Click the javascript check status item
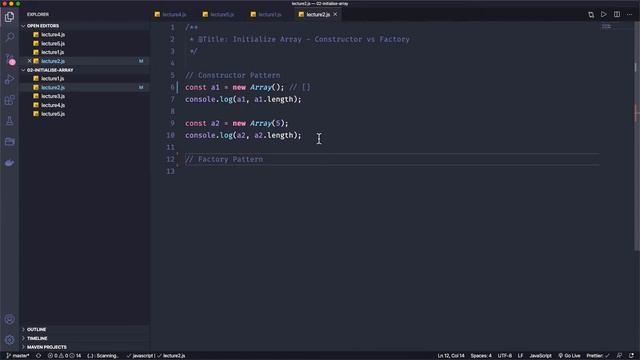640x360 pixels. pyautogui.click(x=141, y=356)
